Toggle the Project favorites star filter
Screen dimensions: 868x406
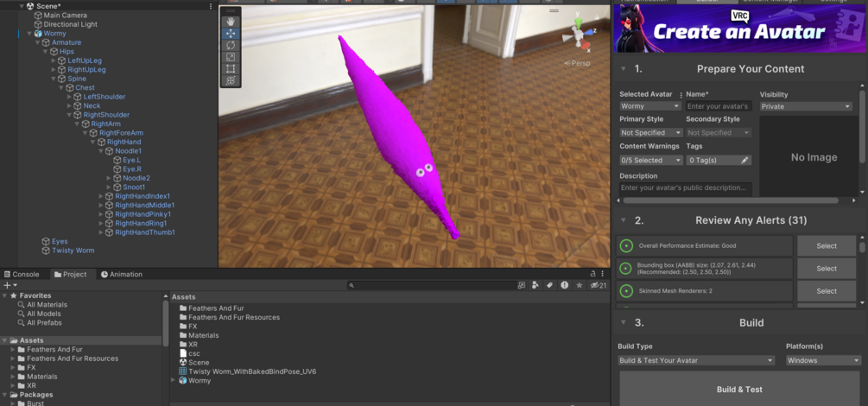(x=579, y=285)
